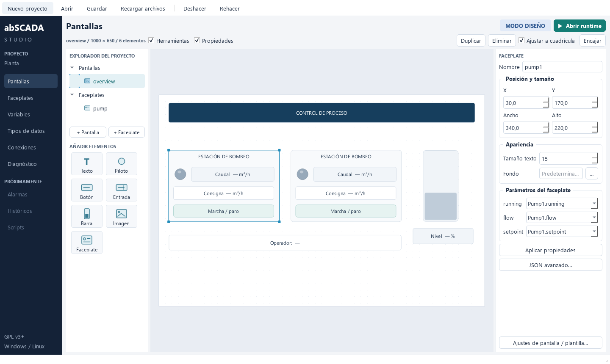Click the Tamaño texto stepper
This screenshot has height=364, width=610.
[595, 159]
